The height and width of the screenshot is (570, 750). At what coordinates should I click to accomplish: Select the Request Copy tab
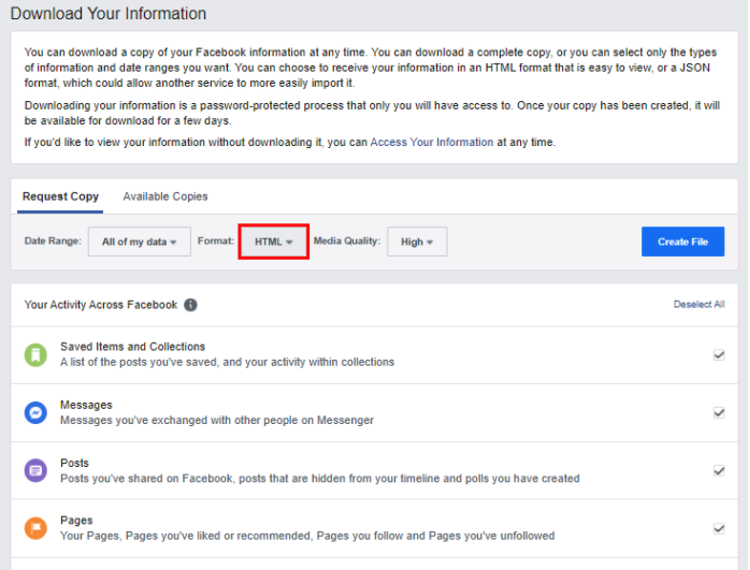point(60,197)
